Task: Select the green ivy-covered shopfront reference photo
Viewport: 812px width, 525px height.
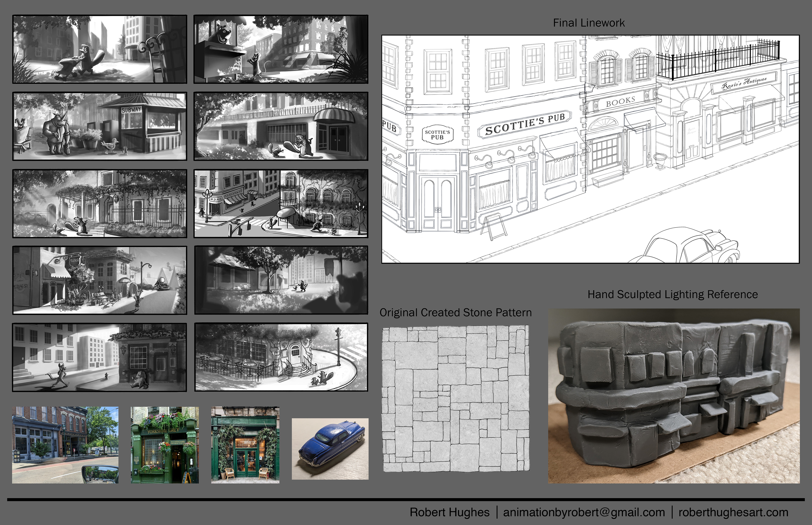Action: point(245,445)
